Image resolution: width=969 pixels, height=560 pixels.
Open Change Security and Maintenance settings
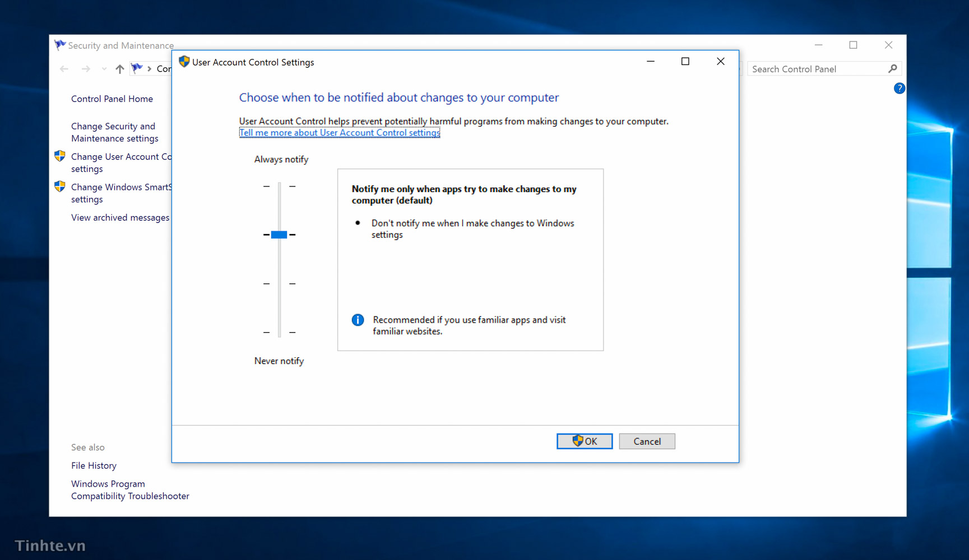tap(115, 132)
